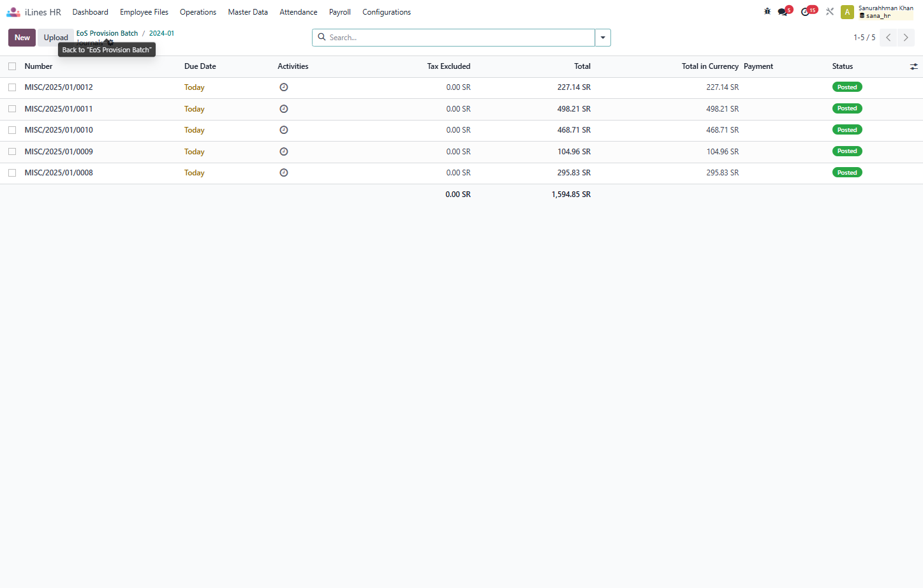
Task: Open optional columns settings icon
Action: [x=913, y=66]
